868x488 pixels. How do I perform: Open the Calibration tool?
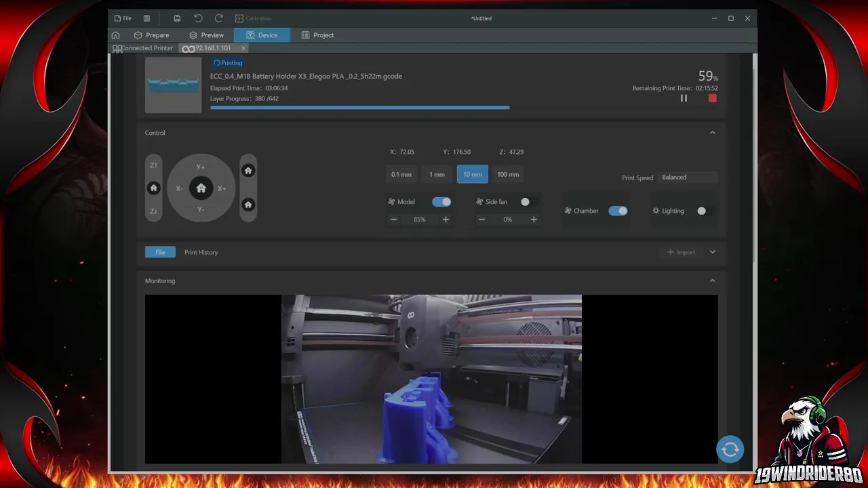click(x=253, y=18)
